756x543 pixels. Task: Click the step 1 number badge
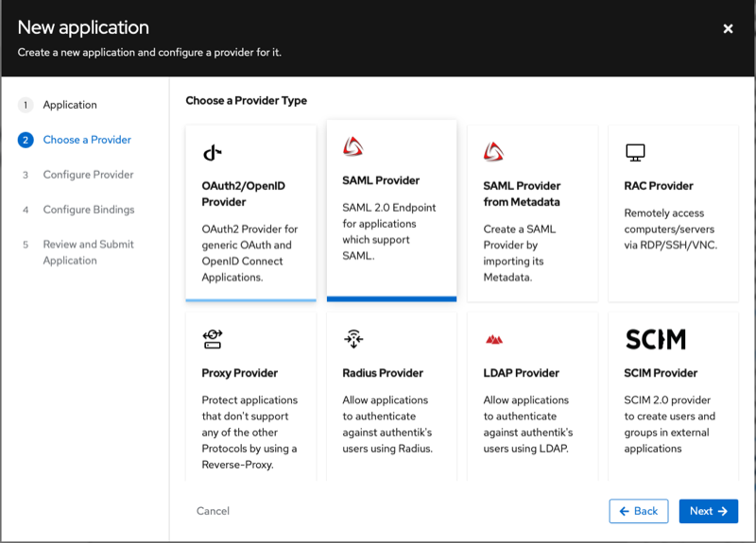pos(26,105)
